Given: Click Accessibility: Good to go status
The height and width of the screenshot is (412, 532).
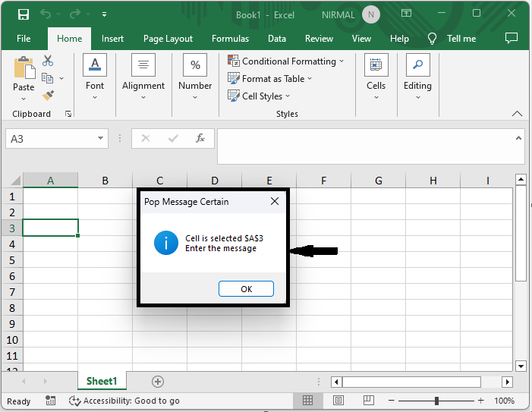Looking at the screenshot, I should 124,401.
